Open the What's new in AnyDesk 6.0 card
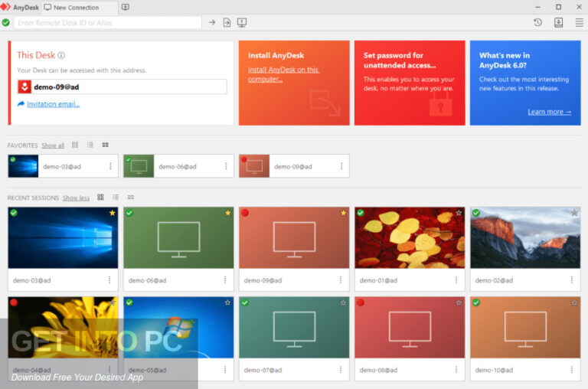 [525, 83]
